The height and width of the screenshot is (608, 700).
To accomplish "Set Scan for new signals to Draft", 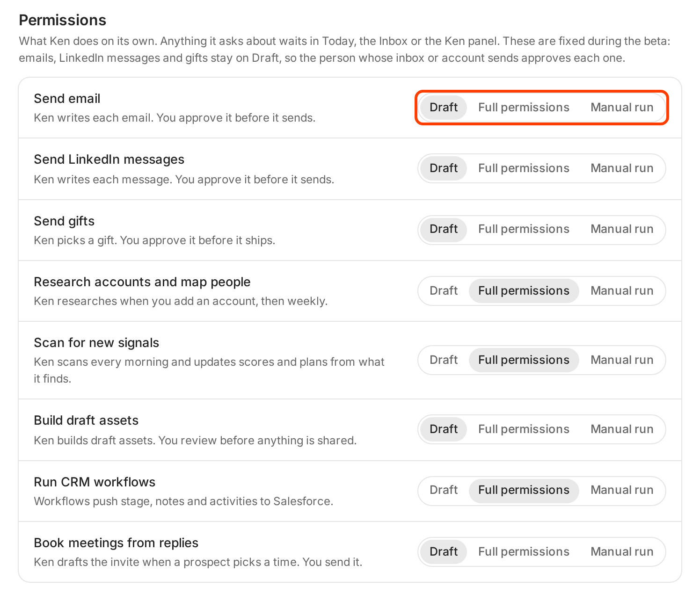I will (444, 360).
